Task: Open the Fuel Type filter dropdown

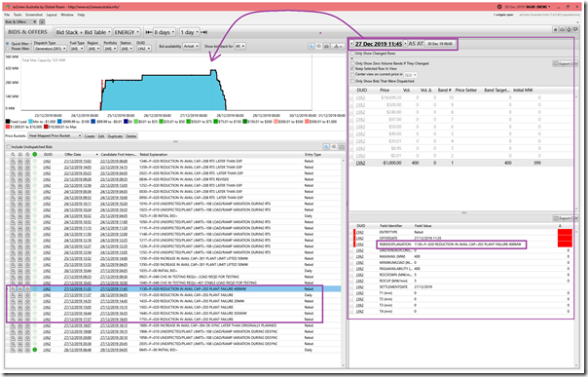Action: click(x=77, y=49)
